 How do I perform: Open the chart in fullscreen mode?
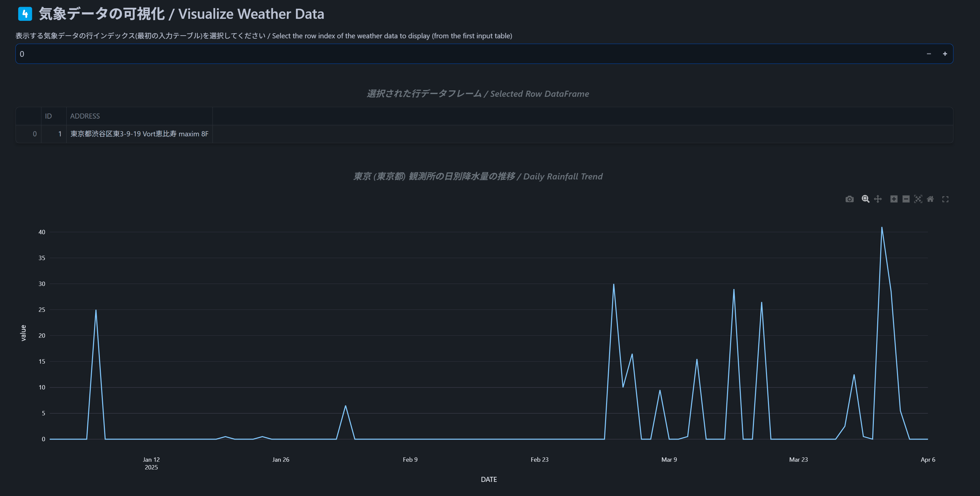click(x=945, y=199)
